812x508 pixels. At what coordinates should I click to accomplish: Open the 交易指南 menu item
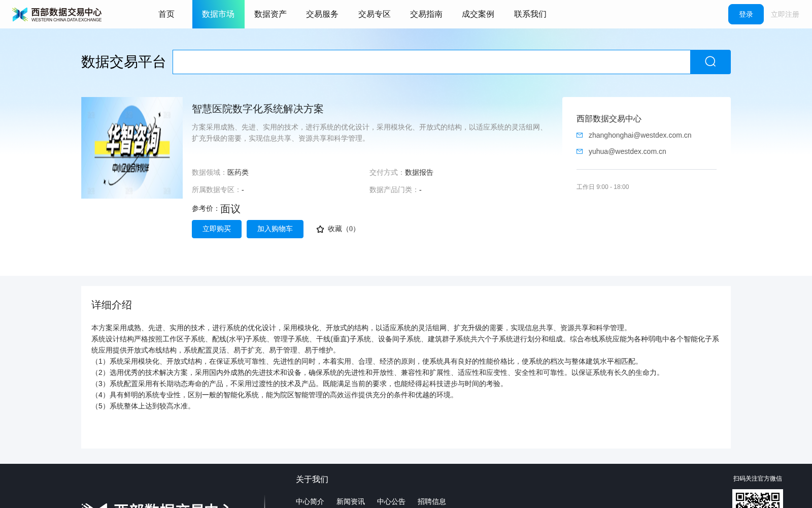pyautogui.click(x=426, y=14)
